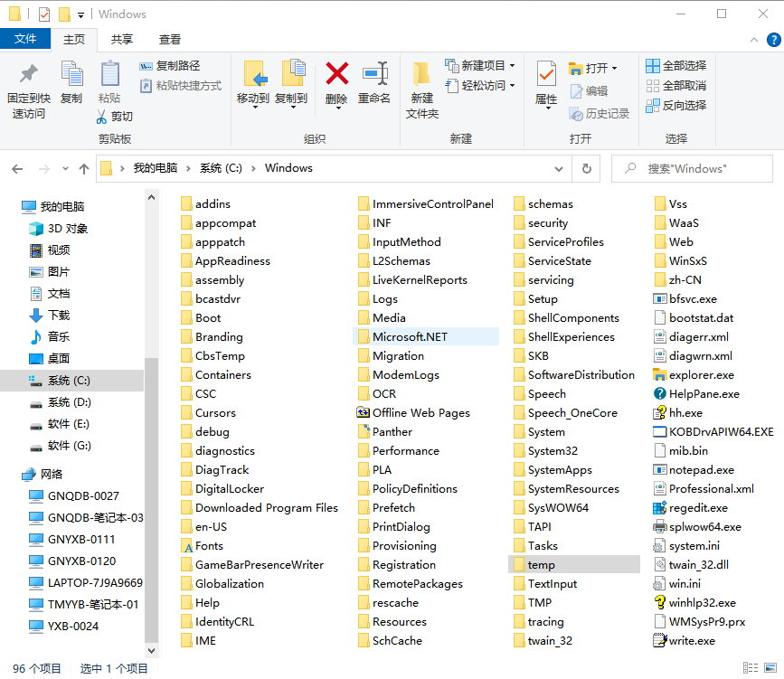Click the navigation pane scrollbar down arrow
784x679 pixels.
pos(152,650)
